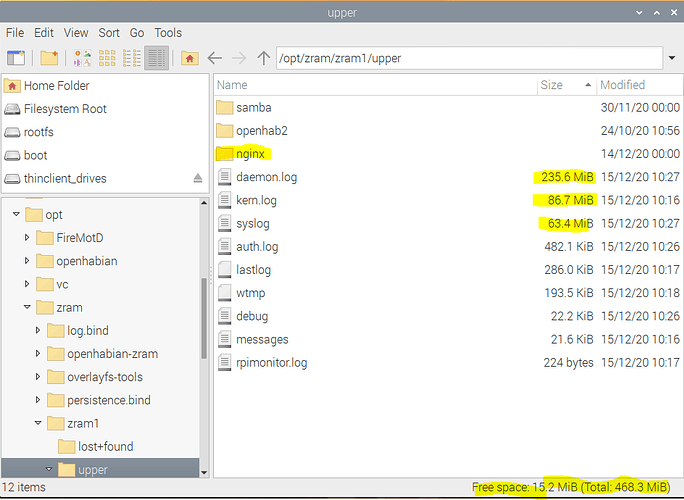Switch to compact list view

[x=131, y=58]
